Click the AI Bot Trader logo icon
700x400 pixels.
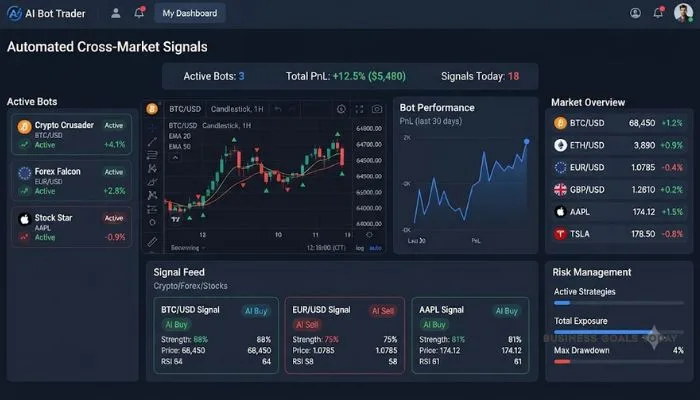(14, 13)
